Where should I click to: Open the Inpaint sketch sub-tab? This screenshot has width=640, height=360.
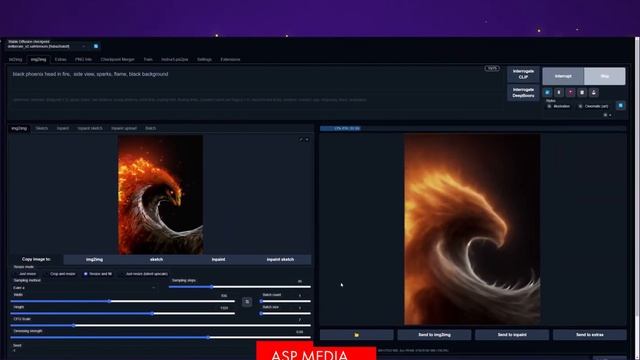[90, 128]
